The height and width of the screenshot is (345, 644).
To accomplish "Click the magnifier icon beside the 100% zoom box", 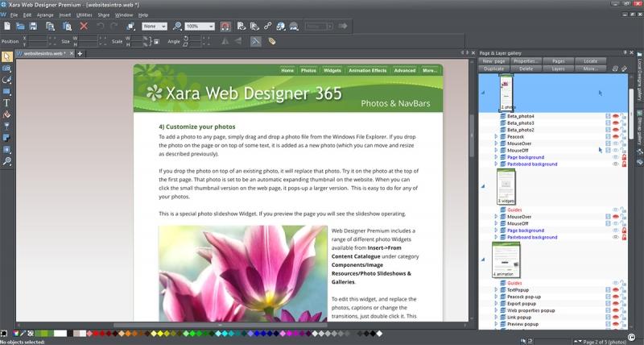I will (177, 27).
